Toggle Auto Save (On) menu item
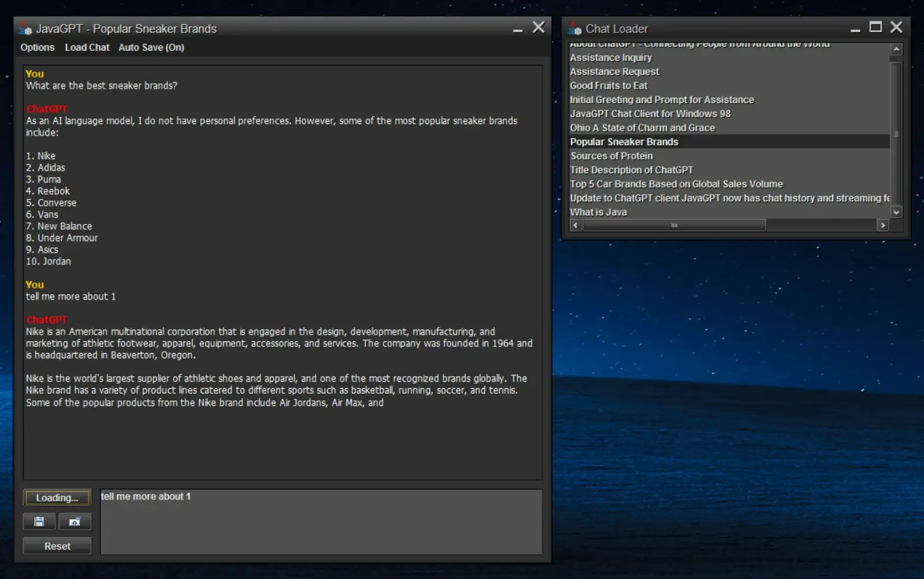 tap(151, 47)
